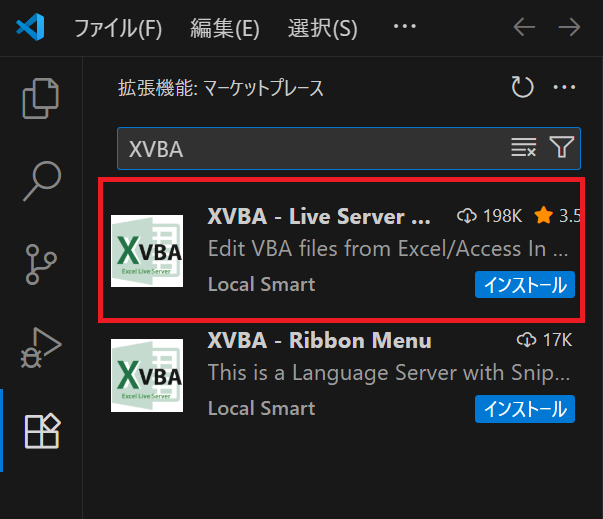Open the 編集(E) menu
Viewport: 603px width, 519px height.
pyautogui.click(x=224, y=27)
